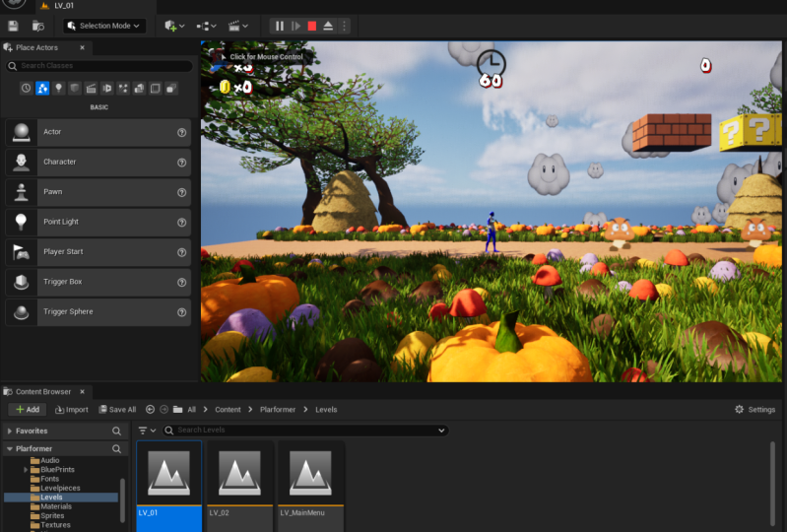Screen dimensions: 787x532
Task: Expand the BluePrints folder
Action: click(26, 470)
